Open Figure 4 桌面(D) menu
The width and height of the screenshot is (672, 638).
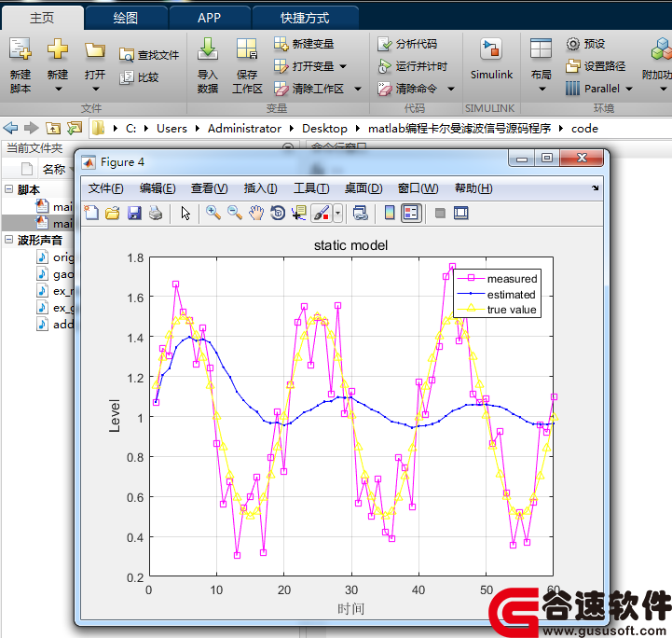coord(363,188)
